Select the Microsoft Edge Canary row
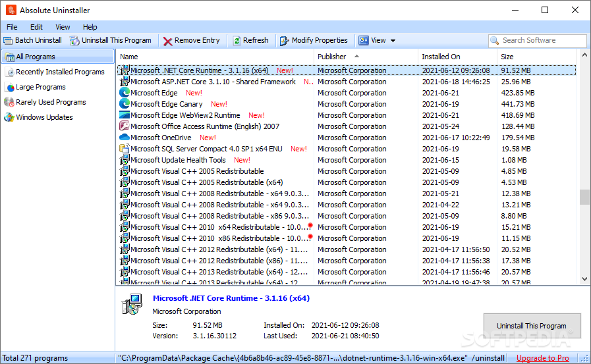 [347, 104]
